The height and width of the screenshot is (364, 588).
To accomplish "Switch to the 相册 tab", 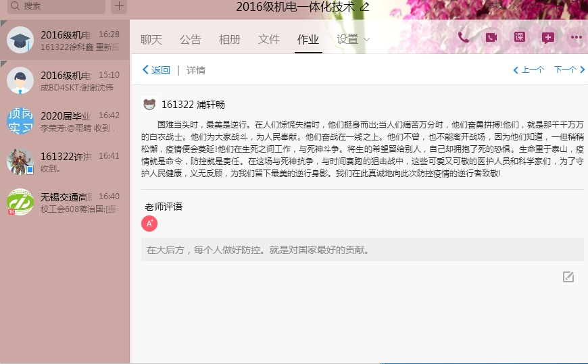I will [x=230, y=39].
